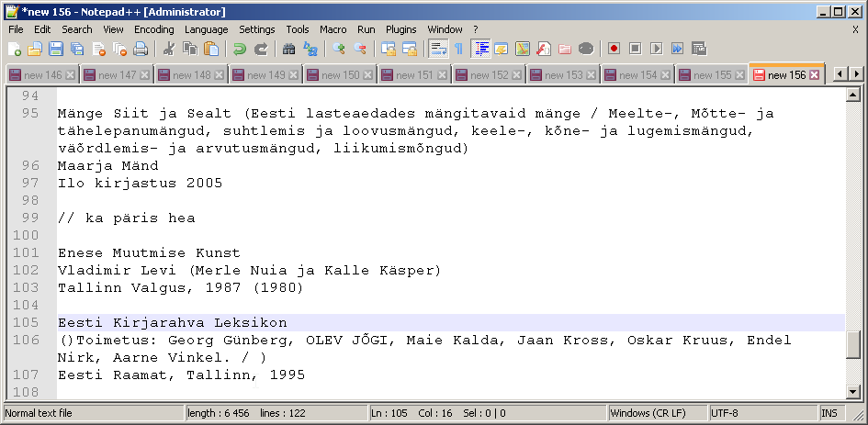Open the View menu
The height and width of the screenshot is (425, 868).
pyautogui.click(x=114, y=29)
